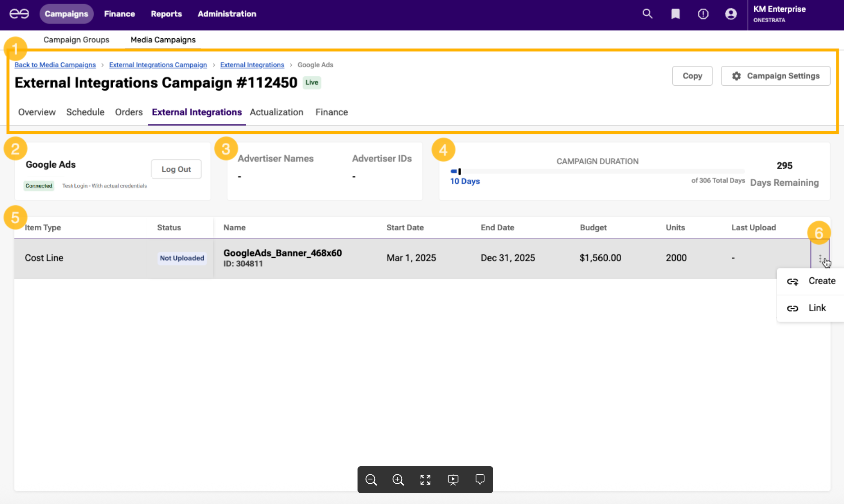Image resolution: width=844 pixels, height=504 pixels.
Task: Select the GoogleAds_Banner_468x60 cost line row
Action: (282, 253)
